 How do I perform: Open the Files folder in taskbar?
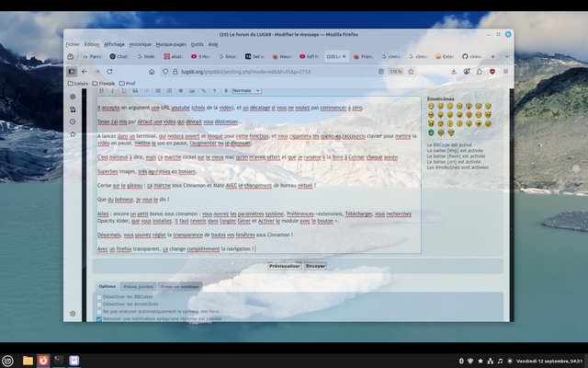(x=28, y=360)
